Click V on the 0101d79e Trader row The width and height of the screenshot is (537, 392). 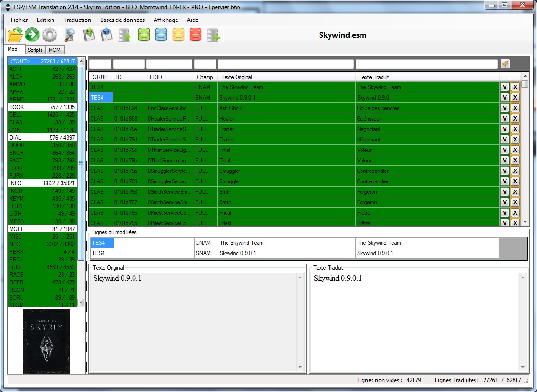point(505,129)
